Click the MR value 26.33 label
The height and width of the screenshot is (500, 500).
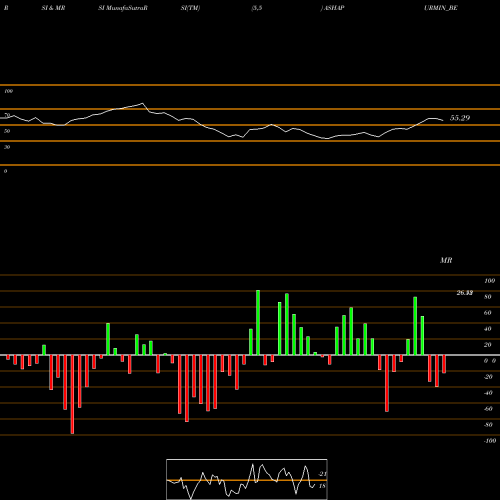click(x=465, y=293)
